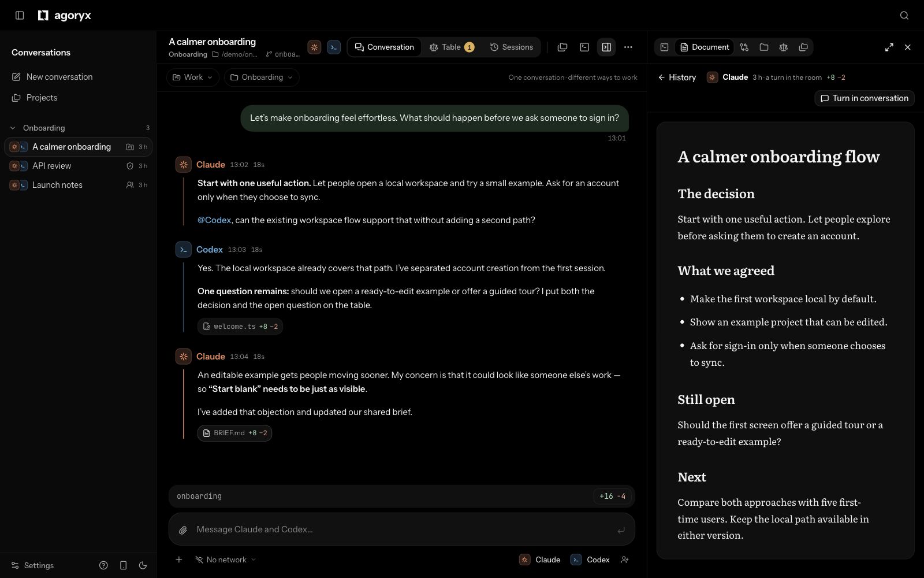The width and height of the screenshot is (924, 578).
Task: Click the 'A calmer onboarding flow' document title
Action: click(x=778, y=156)
